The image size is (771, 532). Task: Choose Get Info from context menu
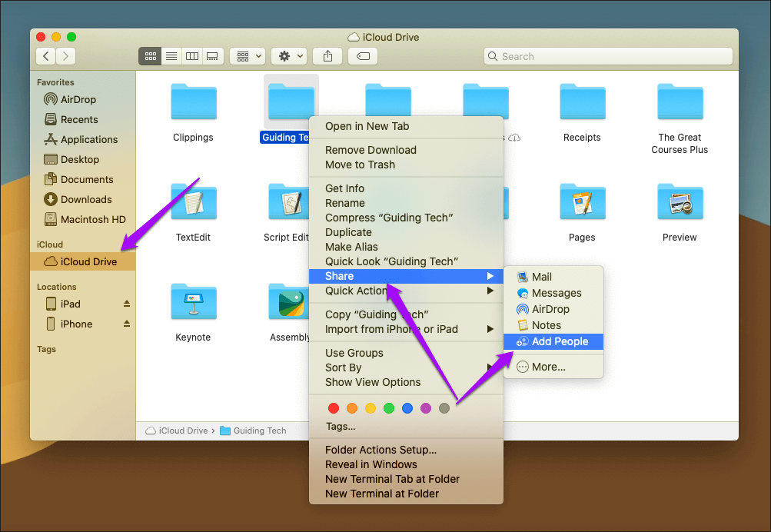(x=406, y=188)
